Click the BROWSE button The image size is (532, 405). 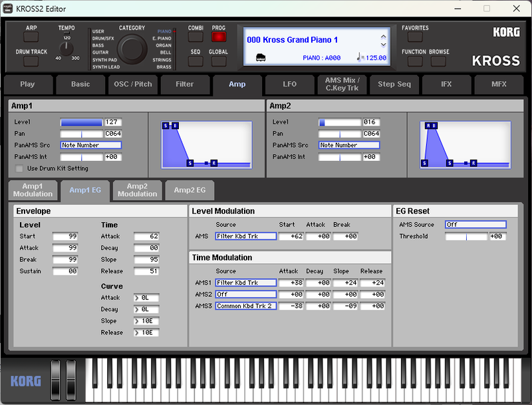(x=438, y=61)
